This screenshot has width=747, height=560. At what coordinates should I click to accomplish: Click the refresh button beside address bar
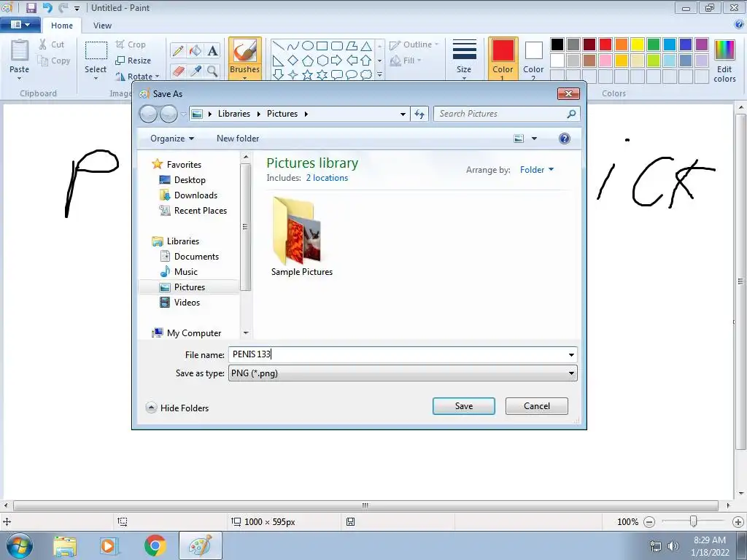419,114
